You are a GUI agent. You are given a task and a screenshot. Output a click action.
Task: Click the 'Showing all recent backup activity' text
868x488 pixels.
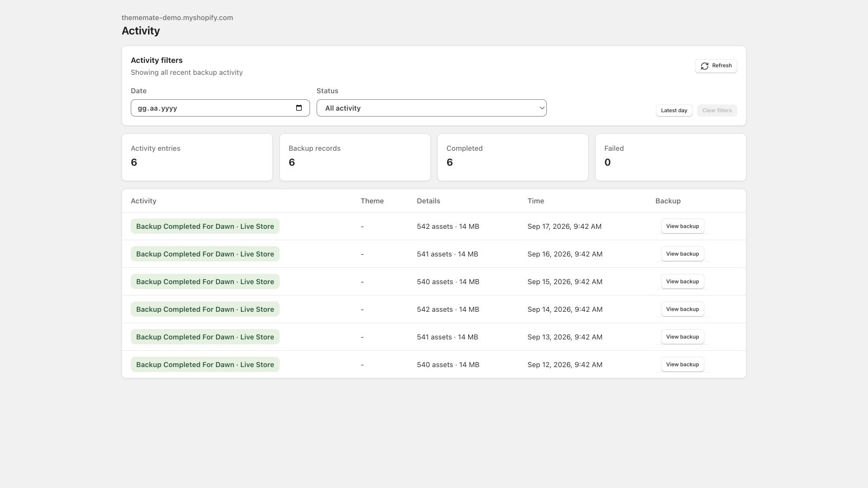point(187,72)
